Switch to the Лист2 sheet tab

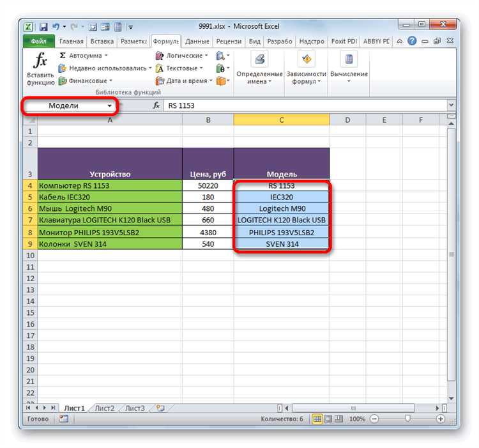(105, 408)
